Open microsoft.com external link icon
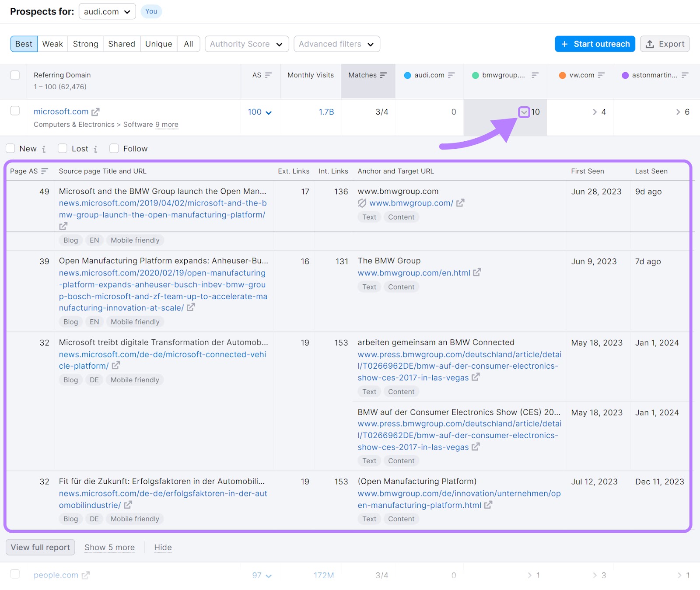This screenshot has width=700, height=590. click(95, 112)
